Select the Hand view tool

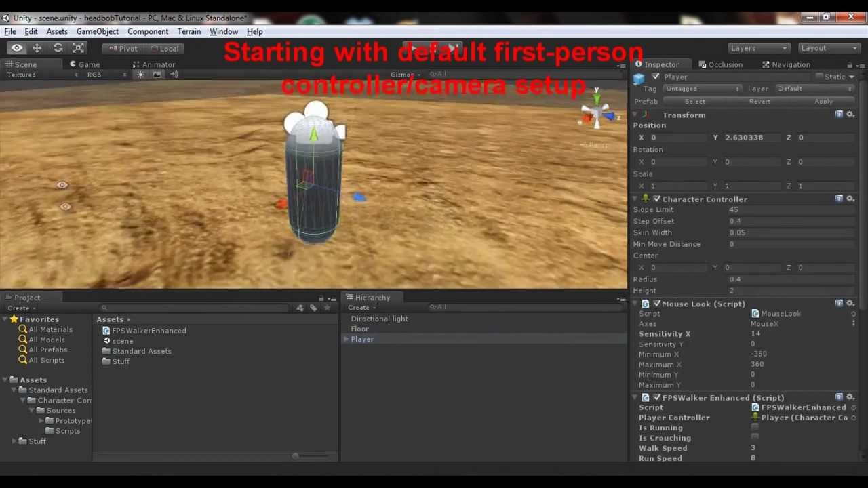[16, 48]
